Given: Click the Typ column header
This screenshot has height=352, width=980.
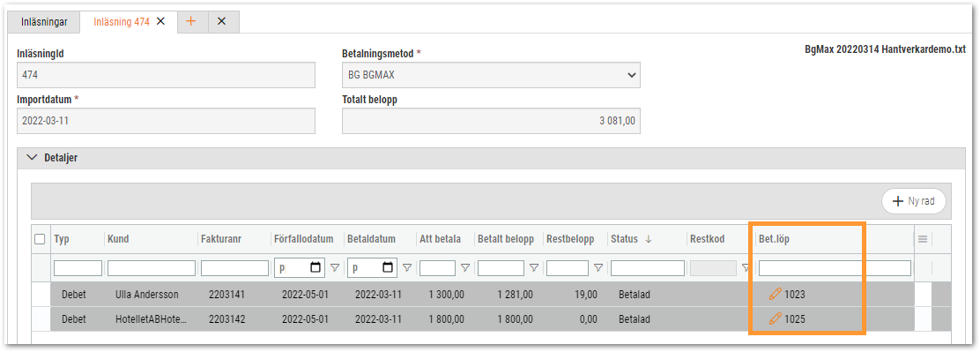Looking at the screenshot, I should 62,239.
